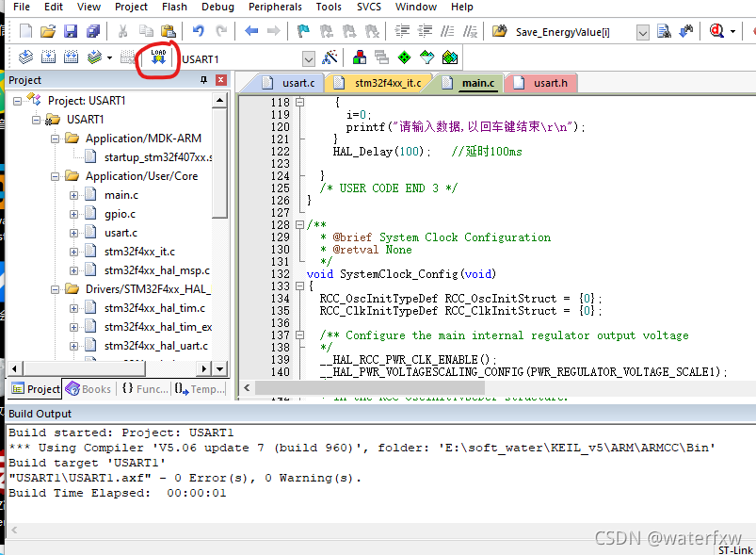Viewport: 756px width, 555px height.
Task: Open the target selection dropdown showing USART1
Action: click(309, 58)
